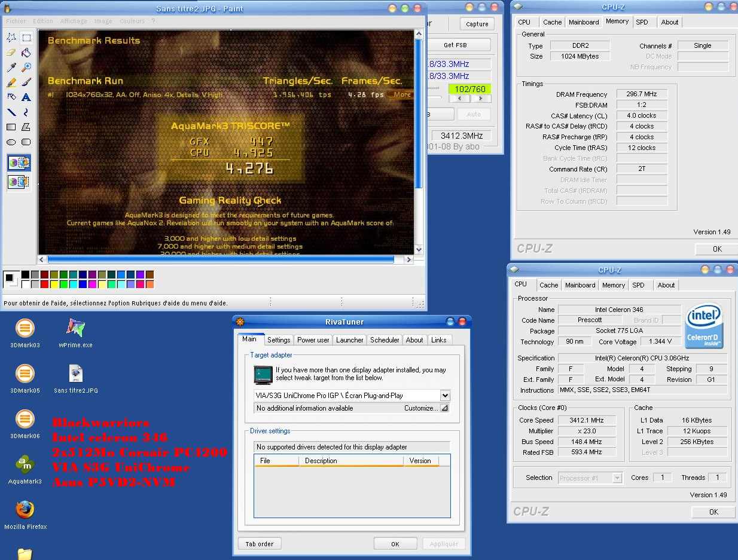Launch the AquaMark3 desktop shortcut
Image resolution: width=738 pixels, height=560 pixels.
pos(25,469)
